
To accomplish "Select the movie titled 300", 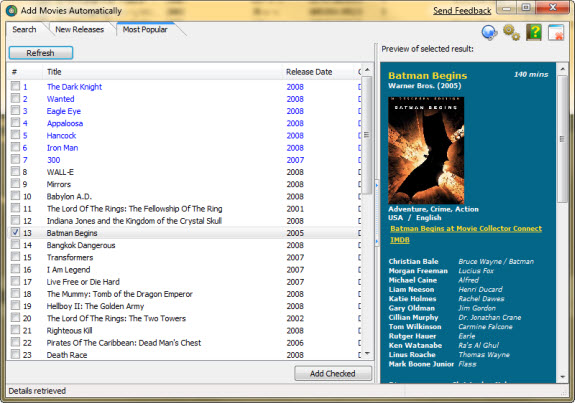I will tap(54, 160).
